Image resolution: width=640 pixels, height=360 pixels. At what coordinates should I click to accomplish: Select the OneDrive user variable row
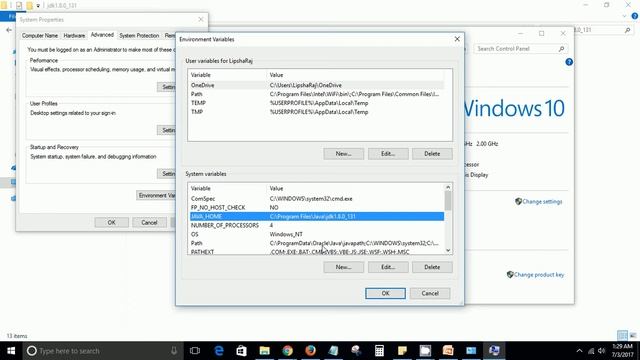pos(317,85)
